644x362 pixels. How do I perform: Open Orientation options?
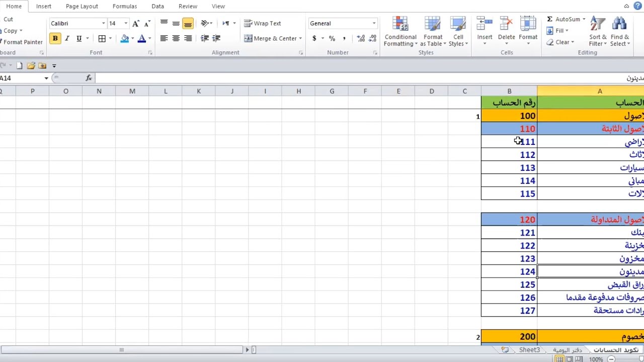pos(205,23)
